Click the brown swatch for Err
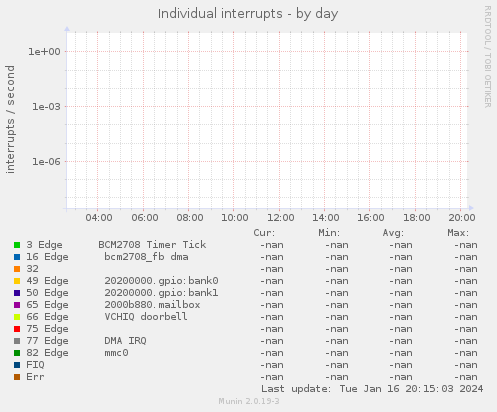The image size is (497, 412). tap(17, 377)
